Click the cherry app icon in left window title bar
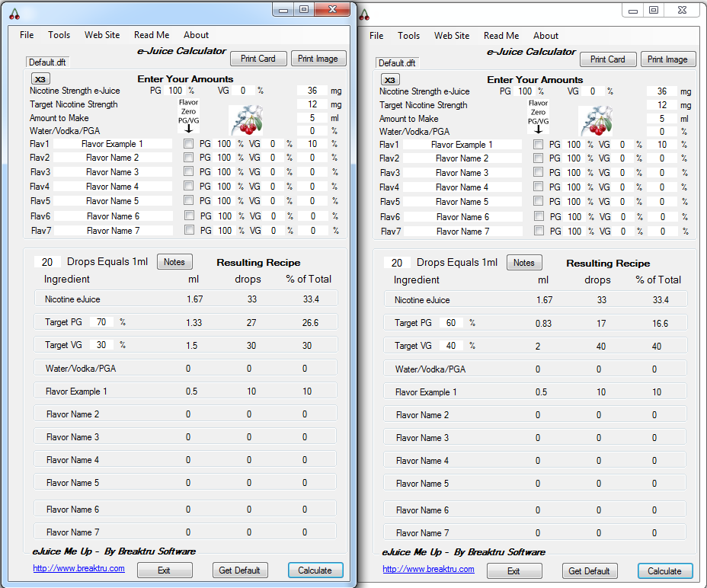The image size is (707, 588). [x=14, y=14]
